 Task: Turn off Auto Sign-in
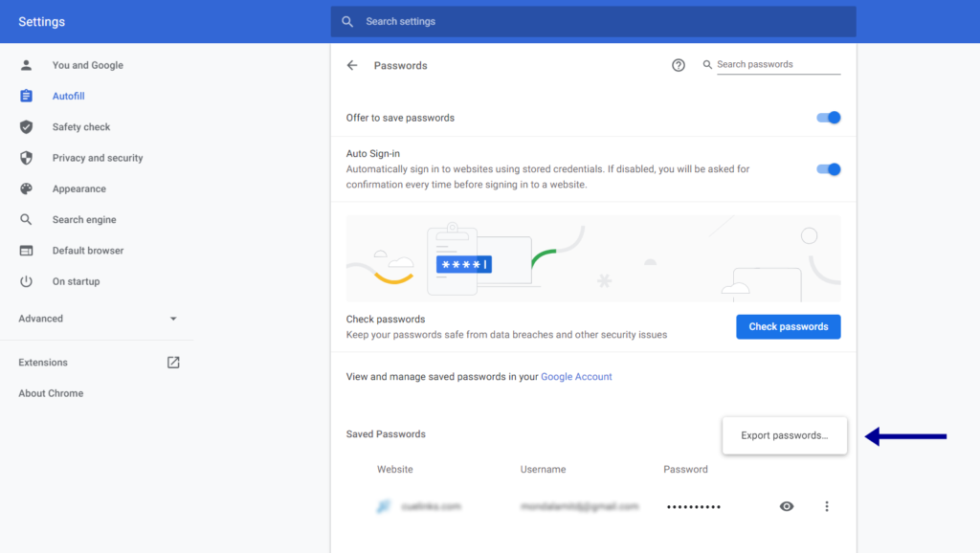pyautogui.click(x=828, y=168)
